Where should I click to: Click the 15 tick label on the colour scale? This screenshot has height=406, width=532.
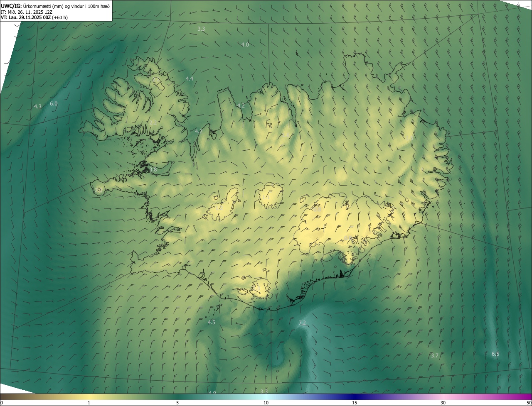pyautogui.click(x=355, y=403)
